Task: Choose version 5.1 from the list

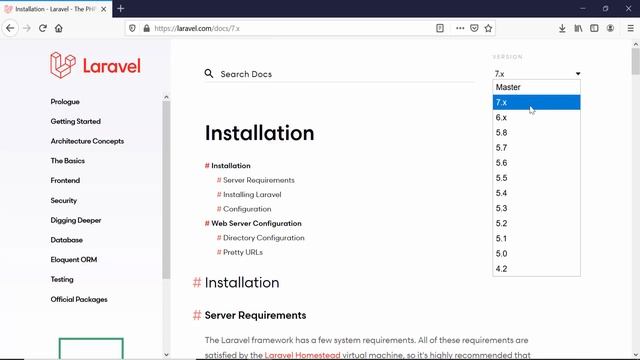Action: pos(536,238)
